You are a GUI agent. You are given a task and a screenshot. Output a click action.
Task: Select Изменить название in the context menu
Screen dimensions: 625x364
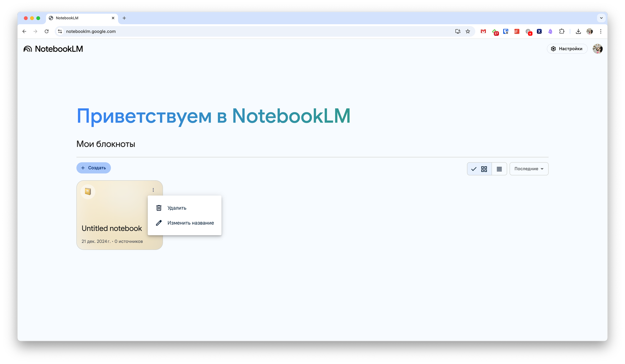tap(190, 223)
